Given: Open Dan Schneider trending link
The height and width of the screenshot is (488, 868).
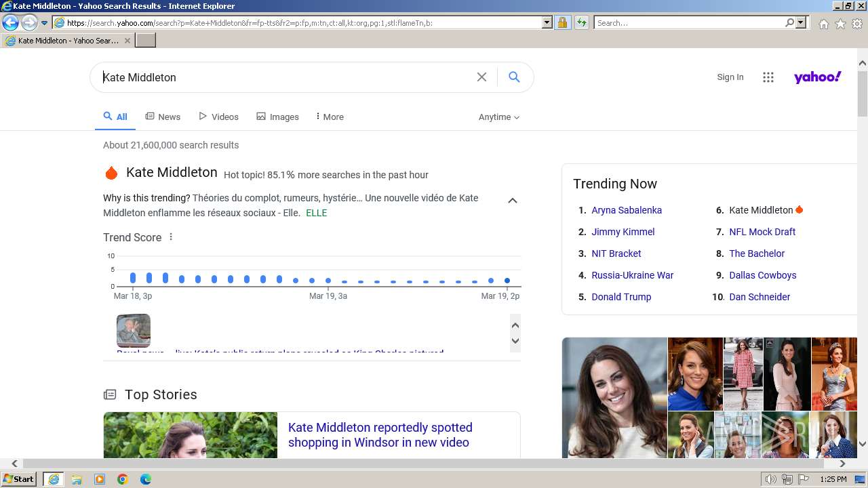Looking at the screenshot, I should click(x=759, y=297).
